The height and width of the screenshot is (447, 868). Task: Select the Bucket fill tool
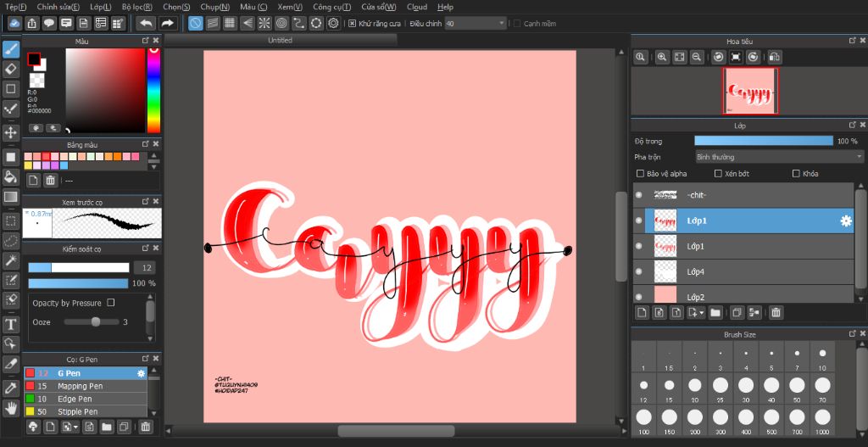point(10,176)
